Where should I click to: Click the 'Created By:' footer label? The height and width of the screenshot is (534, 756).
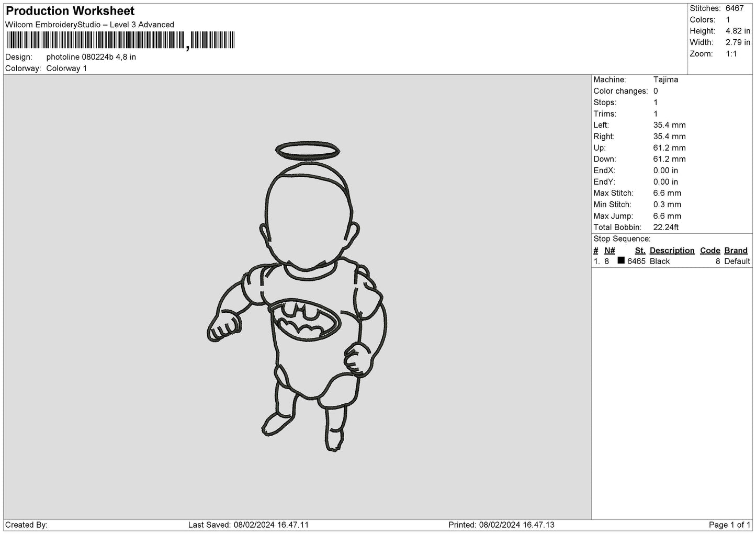click(x=26, y=525)
